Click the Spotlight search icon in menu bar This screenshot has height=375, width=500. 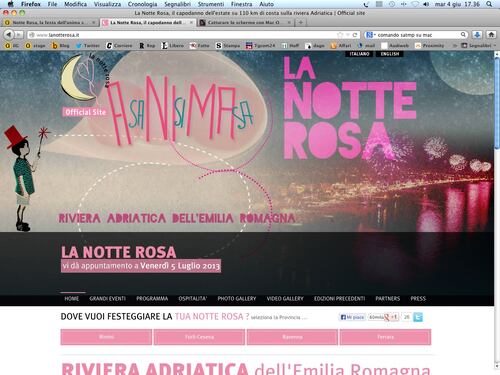point(489,4)
